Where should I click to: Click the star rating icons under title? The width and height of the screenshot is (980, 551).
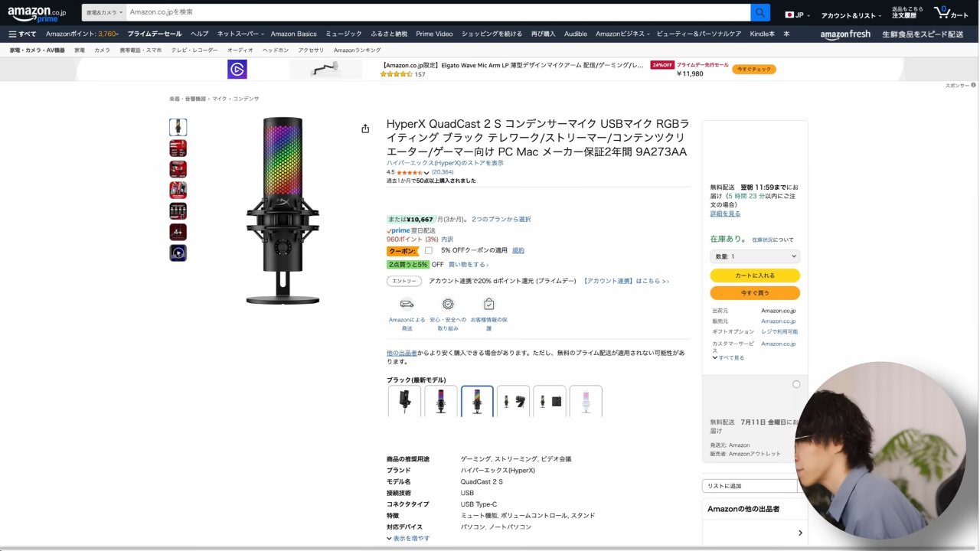[x=410, y=172]
